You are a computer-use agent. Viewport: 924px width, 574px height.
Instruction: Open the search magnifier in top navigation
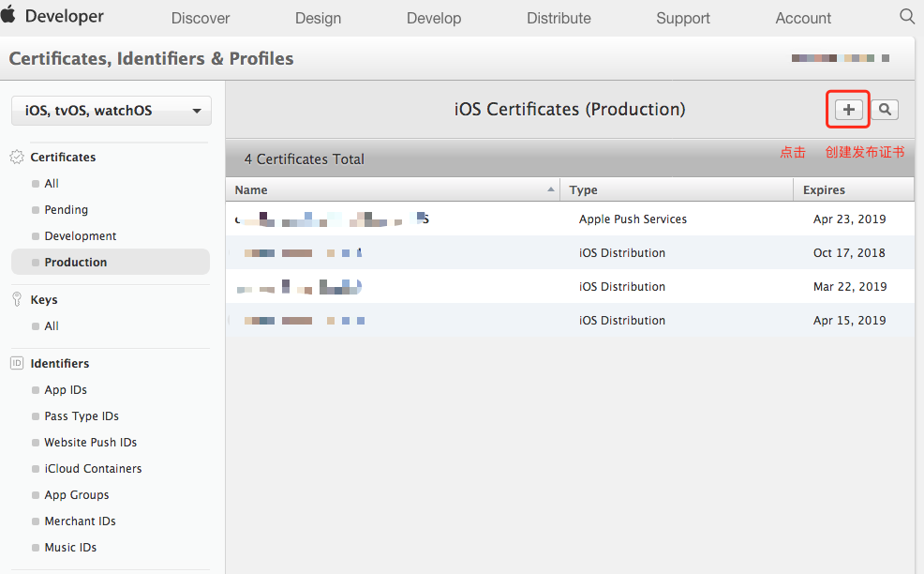(x=907, y=17)
